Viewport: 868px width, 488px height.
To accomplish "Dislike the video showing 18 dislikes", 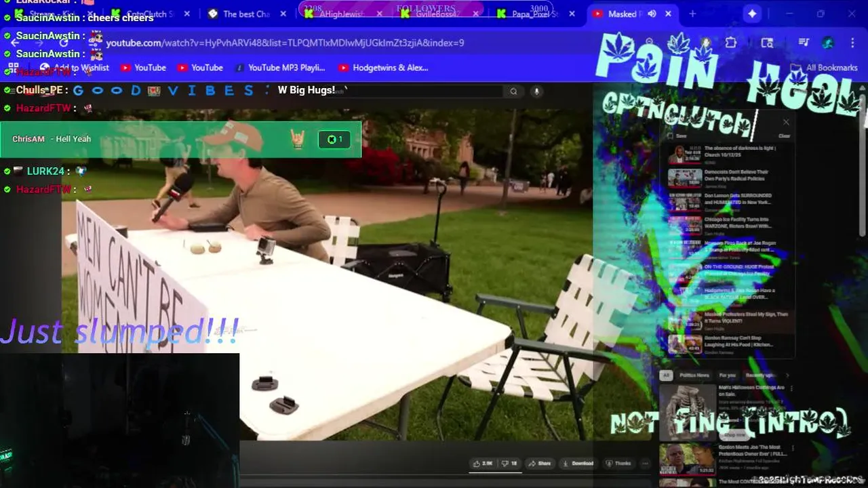I will tap(509, 464).
